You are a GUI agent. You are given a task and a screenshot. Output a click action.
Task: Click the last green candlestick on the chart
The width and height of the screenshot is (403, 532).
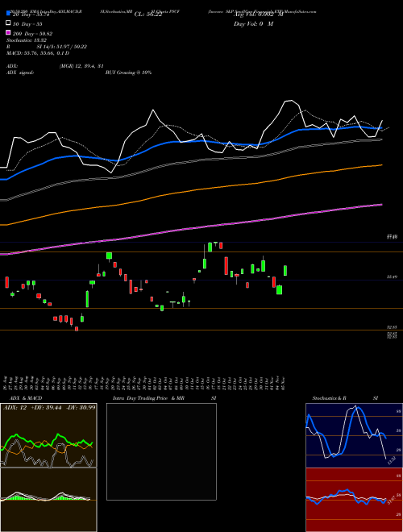coord(285,270)
